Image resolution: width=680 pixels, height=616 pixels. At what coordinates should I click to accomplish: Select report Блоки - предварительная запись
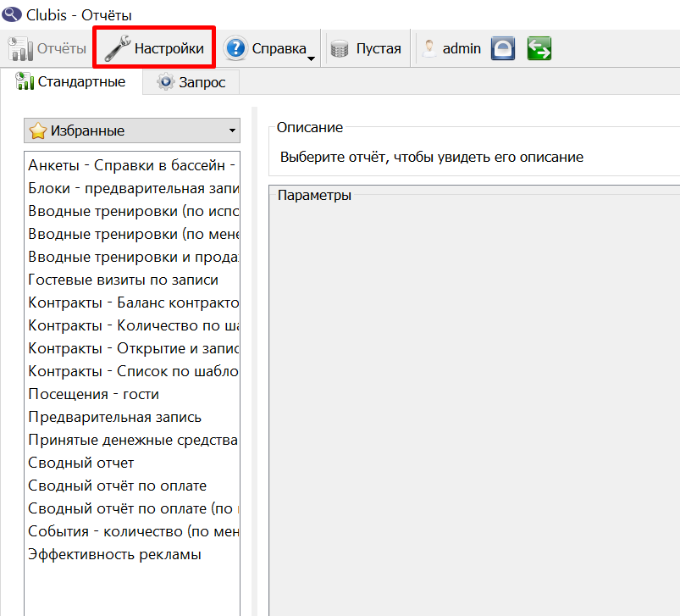pyautogui.click(x=132, y=188)
